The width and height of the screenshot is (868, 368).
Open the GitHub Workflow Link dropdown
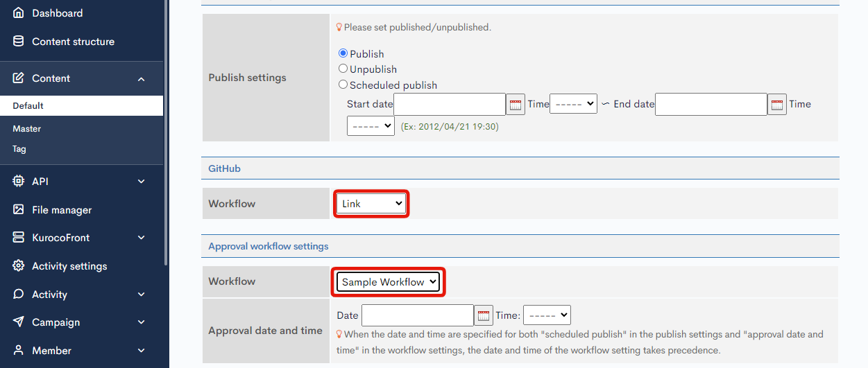pyautogui.click(x=371, y=204)
